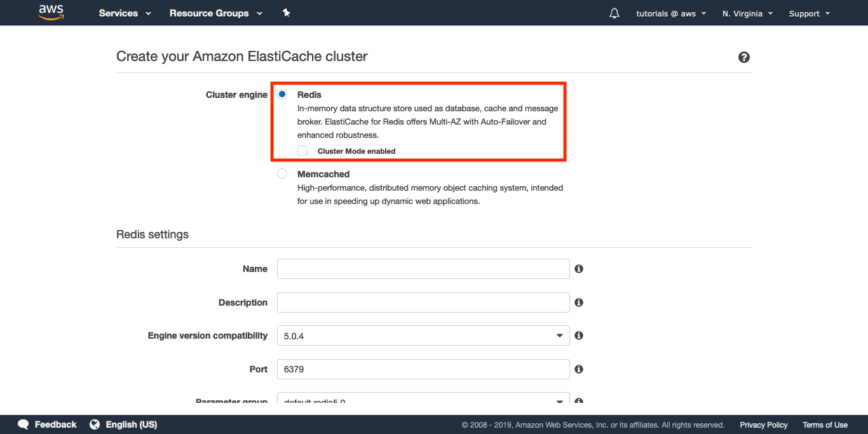
Task: Show info icon for Name field
Action: [579, 269]
